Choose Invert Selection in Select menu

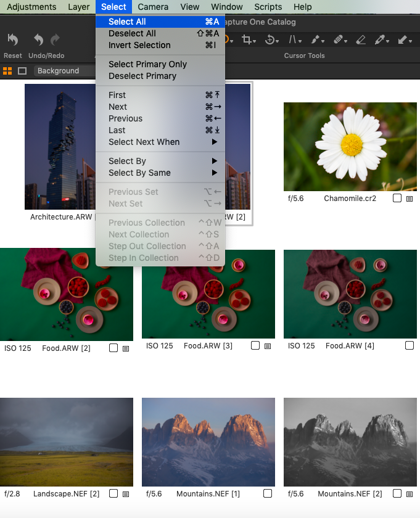click(160, 45)
